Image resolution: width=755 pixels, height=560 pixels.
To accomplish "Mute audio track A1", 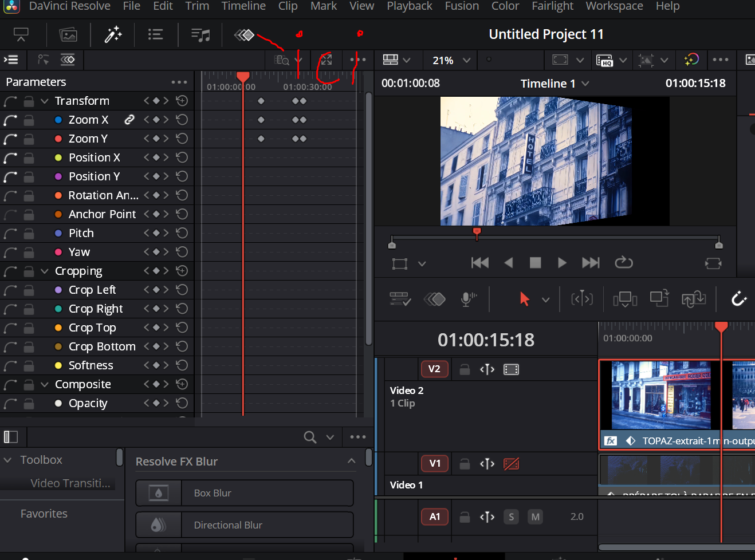I will point(535,517).
